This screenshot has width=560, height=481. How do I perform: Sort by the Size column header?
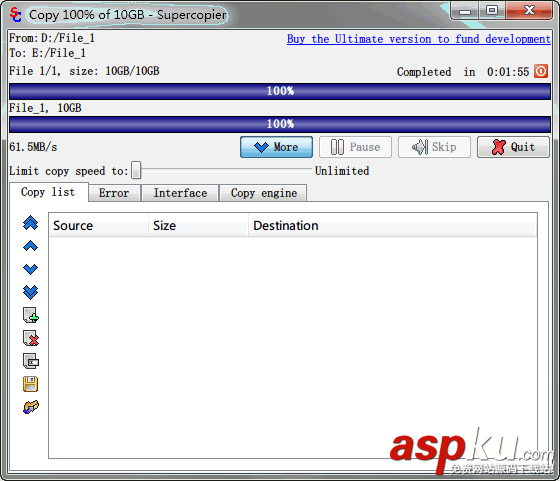(x=198, y=225)
